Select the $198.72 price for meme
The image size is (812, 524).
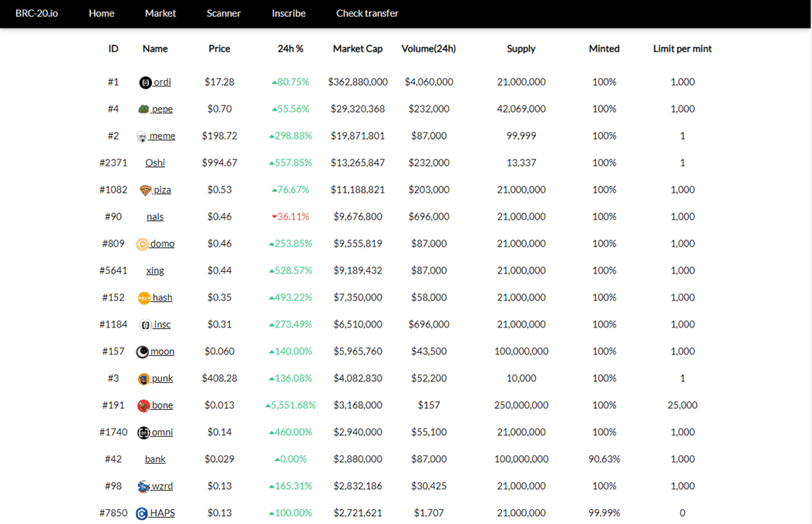[x=220, y=136]
